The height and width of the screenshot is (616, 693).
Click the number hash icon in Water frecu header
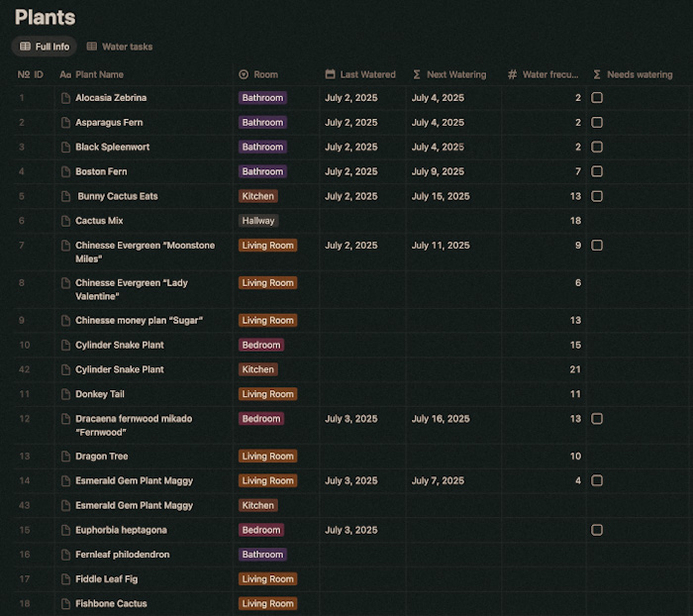click(x=512, y=74)
